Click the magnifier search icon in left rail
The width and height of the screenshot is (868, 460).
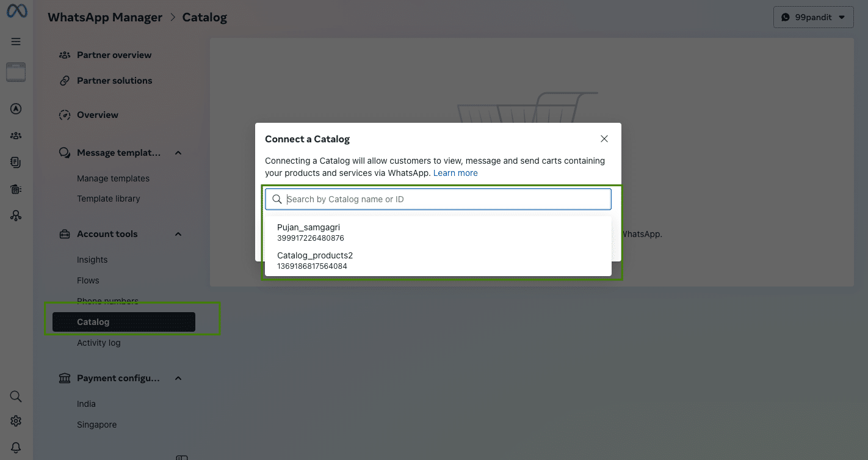[x=16, y=396]
